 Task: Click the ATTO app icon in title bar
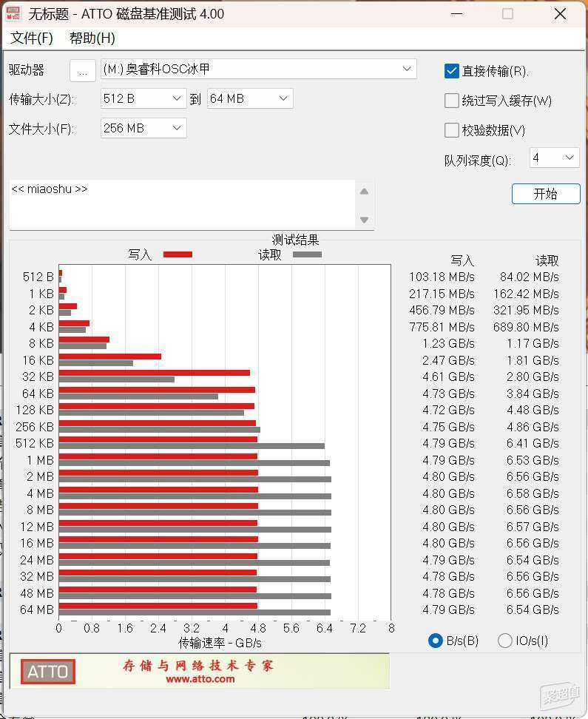point(13,14)
